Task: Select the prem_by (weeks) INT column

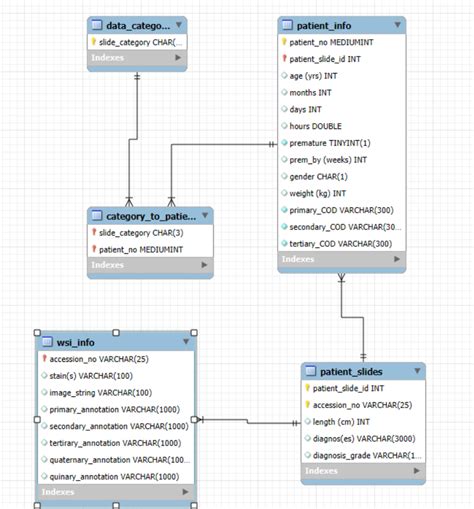Action: tap(342, 160)
